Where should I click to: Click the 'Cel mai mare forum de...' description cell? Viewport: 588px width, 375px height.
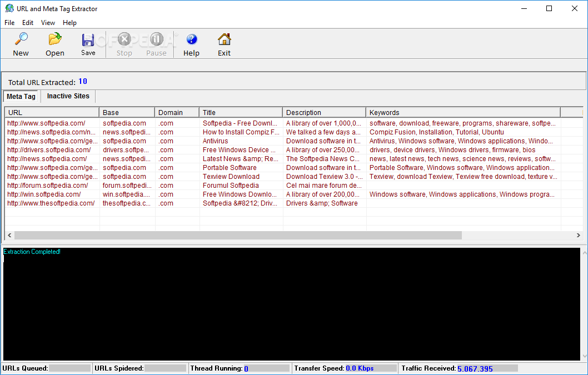[x=324, y=185]
